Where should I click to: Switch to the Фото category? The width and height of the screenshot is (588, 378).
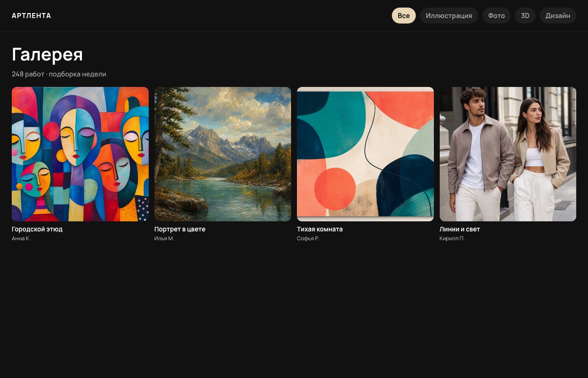click(496, 16)
